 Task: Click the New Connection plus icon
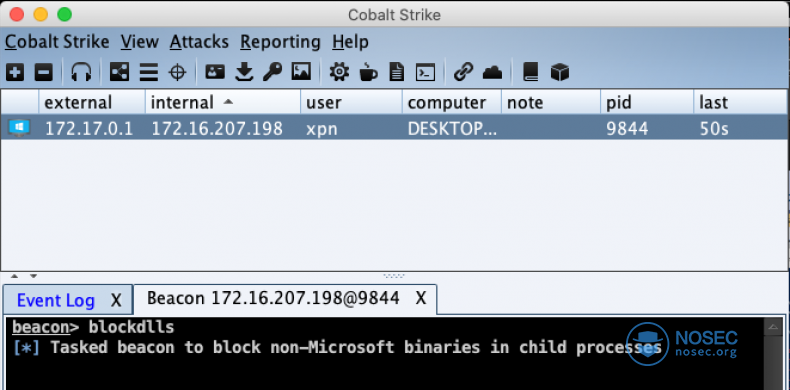click(15, 72)
